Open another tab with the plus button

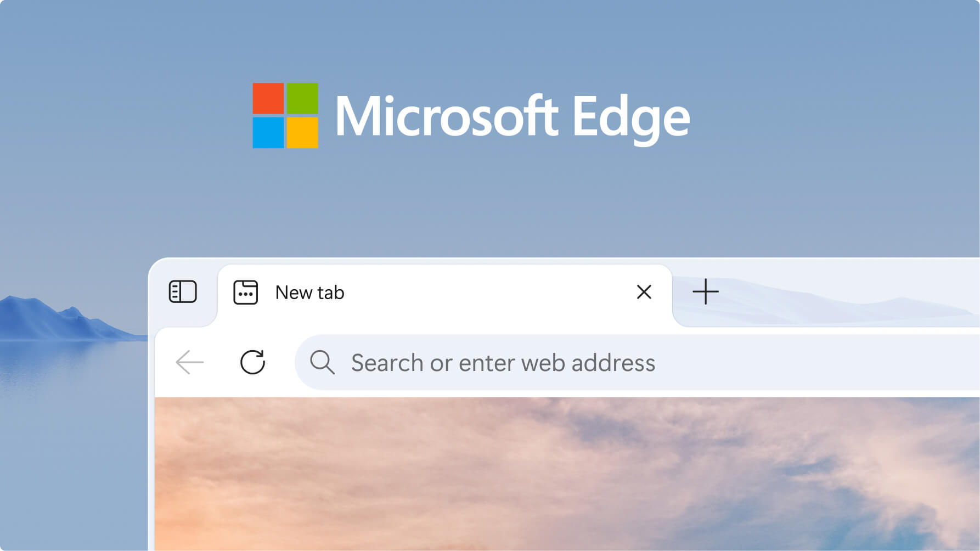pyautogui.click(x=705, y=292)
